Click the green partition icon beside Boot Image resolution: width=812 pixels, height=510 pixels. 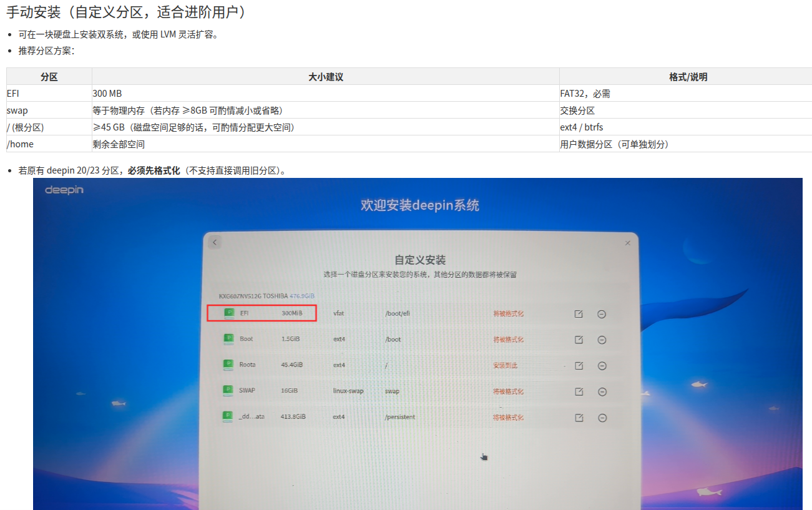228,339
